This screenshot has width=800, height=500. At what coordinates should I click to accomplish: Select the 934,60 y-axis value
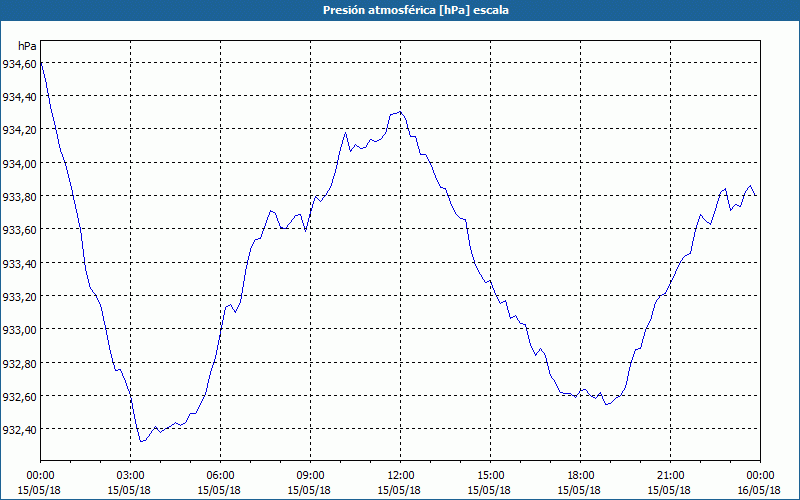(x=19, y=64)
